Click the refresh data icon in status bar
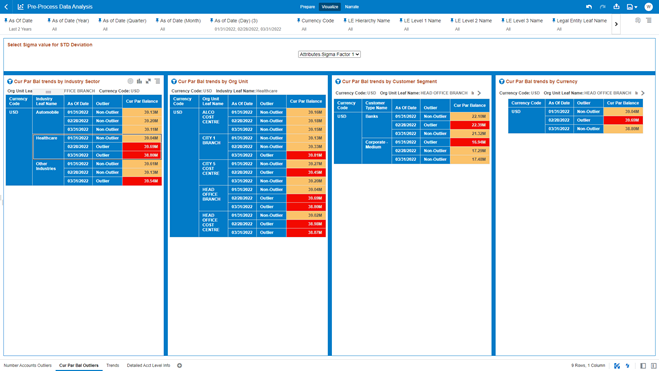Image resolution: width=659 pixels, height=371 pixels. click(627, 366)
